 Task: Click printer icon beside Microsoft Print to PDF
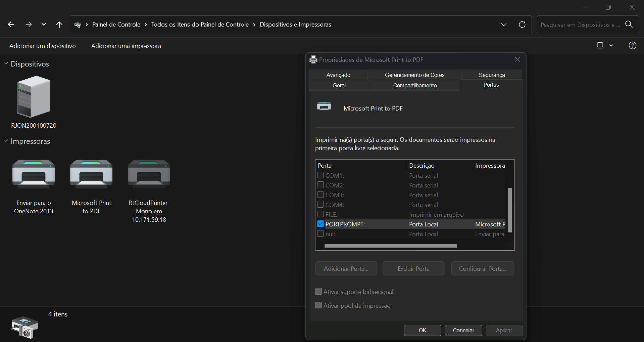point(324,106)
